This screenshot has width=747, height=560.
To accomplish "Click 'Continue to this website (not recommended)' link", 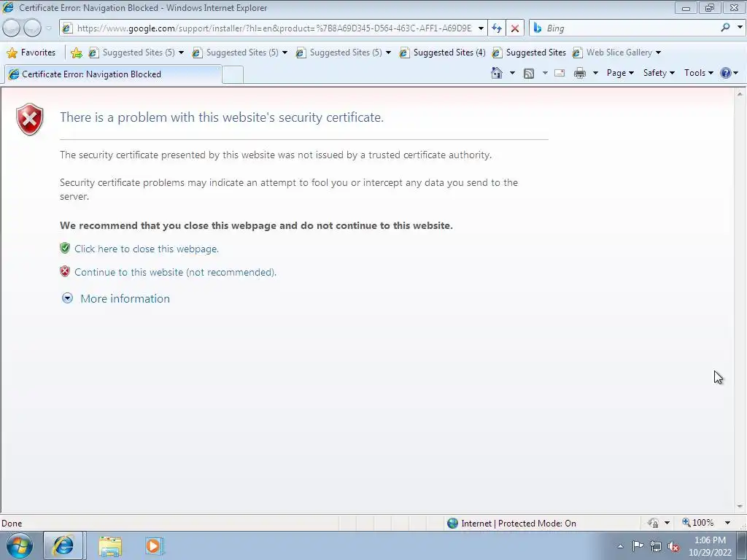I will 175,273.
